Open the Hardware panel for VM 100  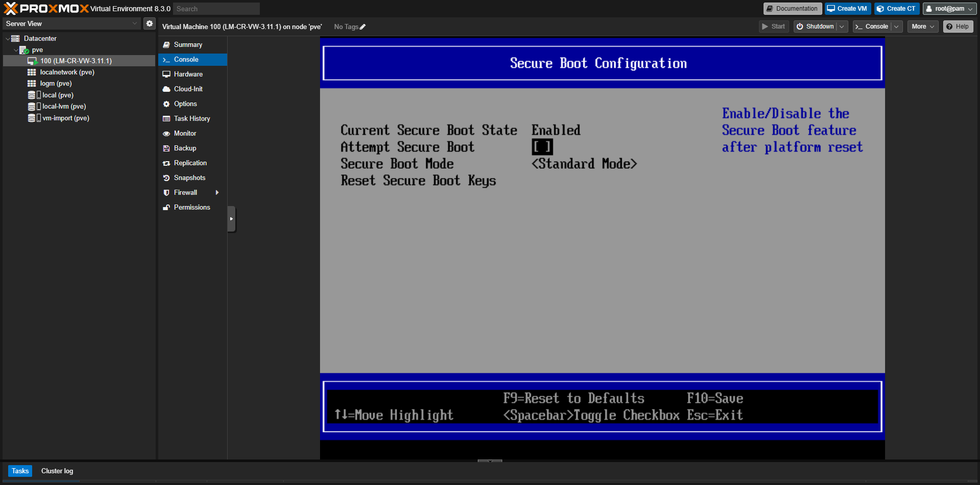click(188, 74)
